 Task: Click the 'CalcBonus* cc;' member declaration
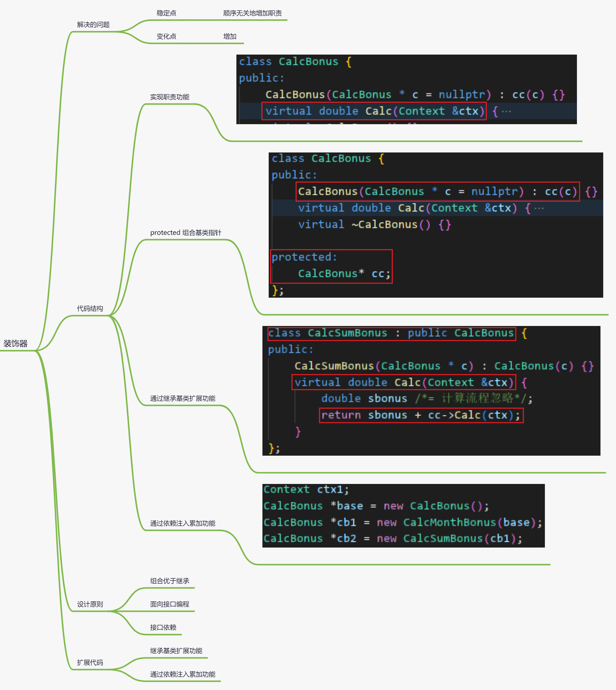pos(344,274)
